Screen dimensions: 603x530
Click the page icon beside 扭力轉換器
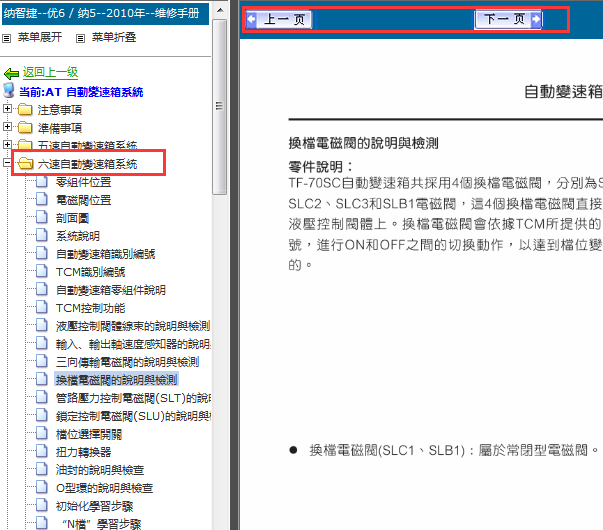pyautogui.click(x=42, y=451)
